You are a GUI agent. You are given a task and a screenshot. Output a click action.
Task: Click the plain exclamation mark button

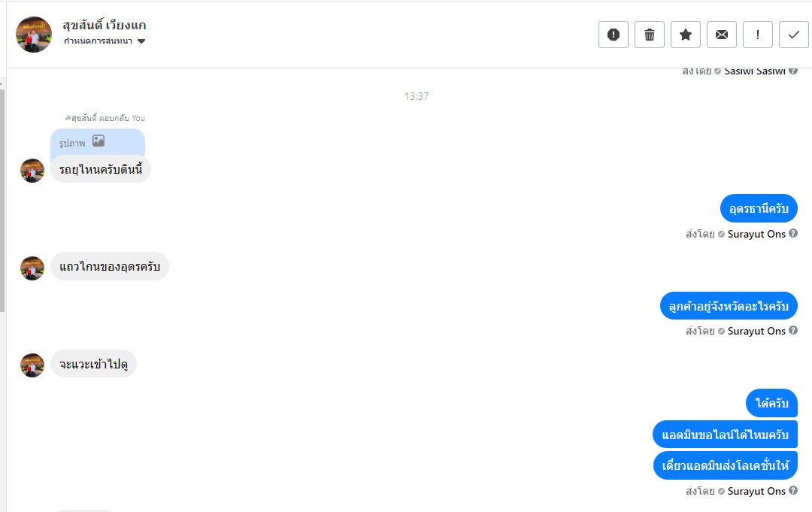point(757,35)
